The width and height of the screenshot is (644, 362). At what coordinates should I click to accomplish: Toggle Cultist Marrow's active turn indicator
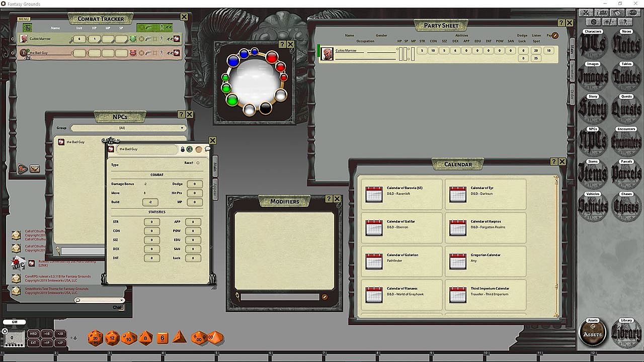[13, 39]
